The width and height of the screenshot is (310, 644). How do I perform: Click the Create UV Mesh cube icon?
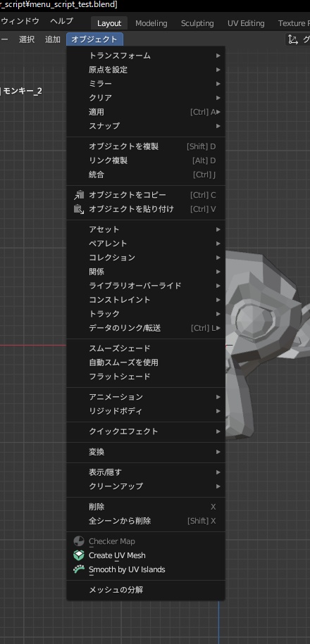point(78,555)
